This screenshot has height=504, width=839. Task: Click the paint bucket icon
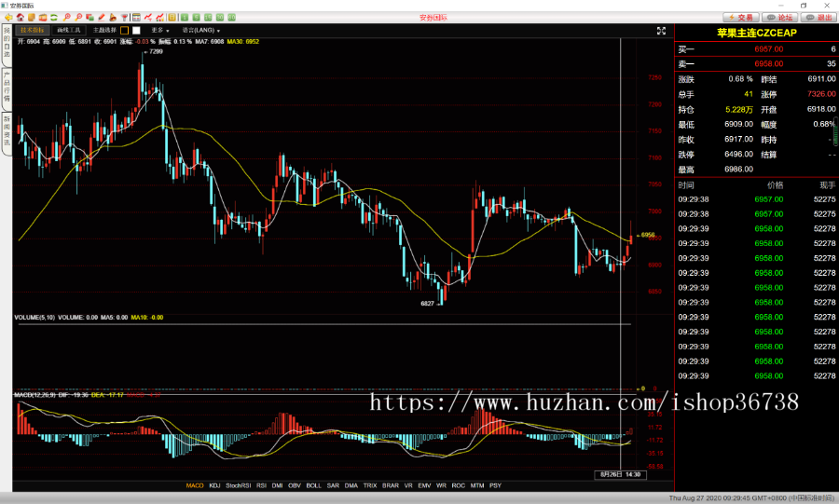point(113,18)
